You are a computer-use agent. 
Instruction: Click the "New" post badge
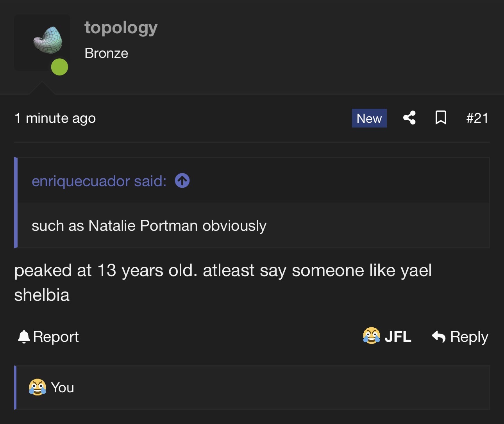pyautogui.click(x=369, y=118)
